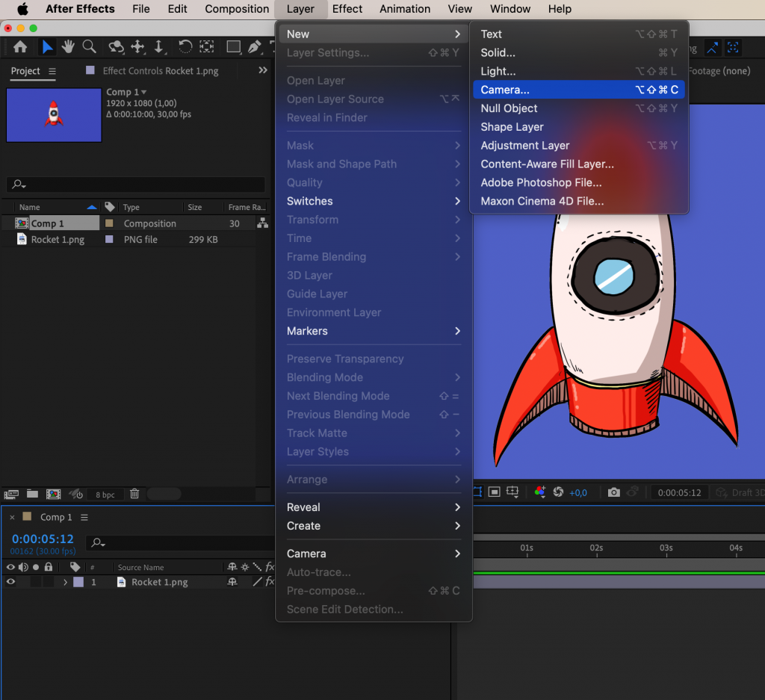Select the Hand tool

point(68,46)
